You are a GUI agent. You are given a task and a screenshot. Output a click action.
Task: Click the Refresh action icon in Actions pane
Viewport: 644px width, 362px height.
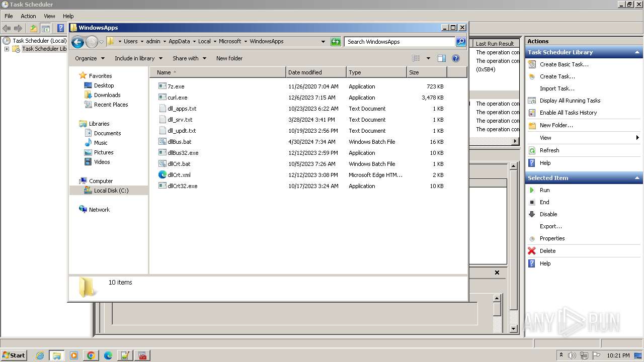click(532, 150)
